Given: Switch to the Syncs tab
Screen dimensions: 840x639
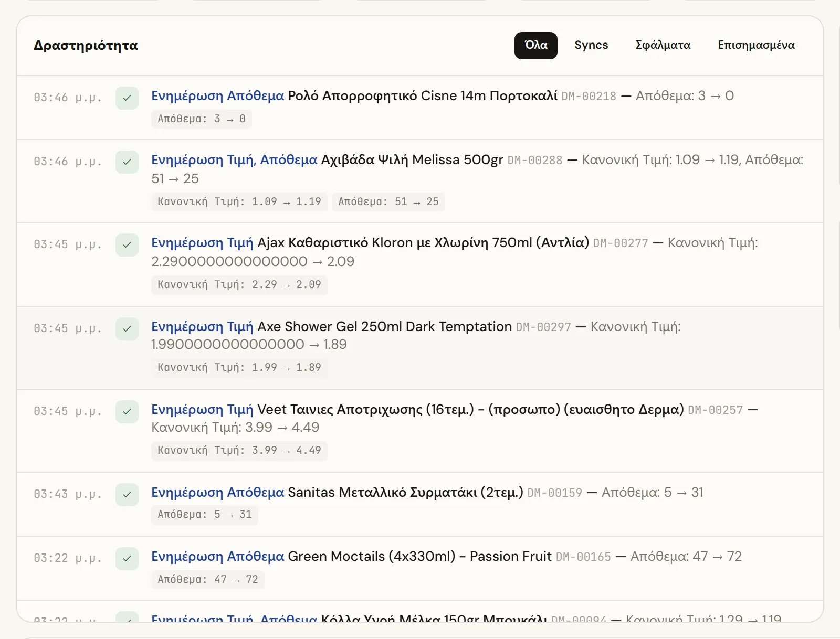Looking at the screenshot, I should point(591,46).
